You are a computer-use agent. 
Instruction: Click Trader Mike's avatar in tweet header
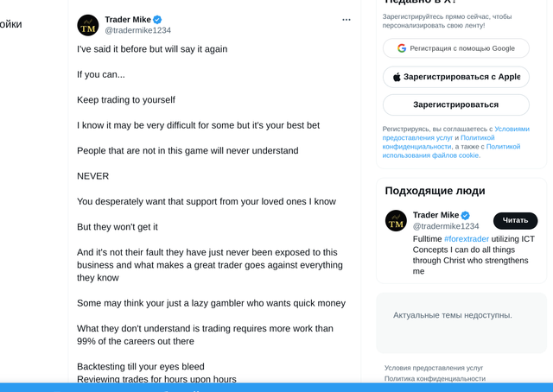88,25
